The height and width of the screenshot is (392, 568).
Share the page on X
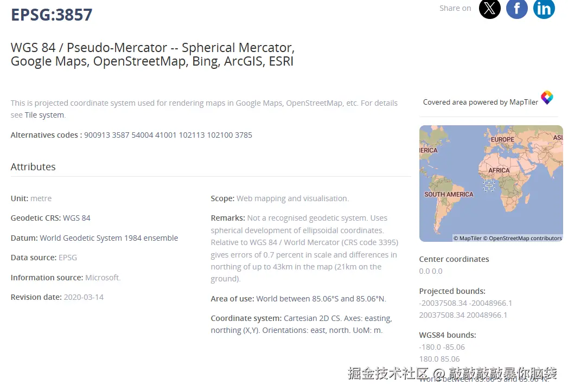489,8
